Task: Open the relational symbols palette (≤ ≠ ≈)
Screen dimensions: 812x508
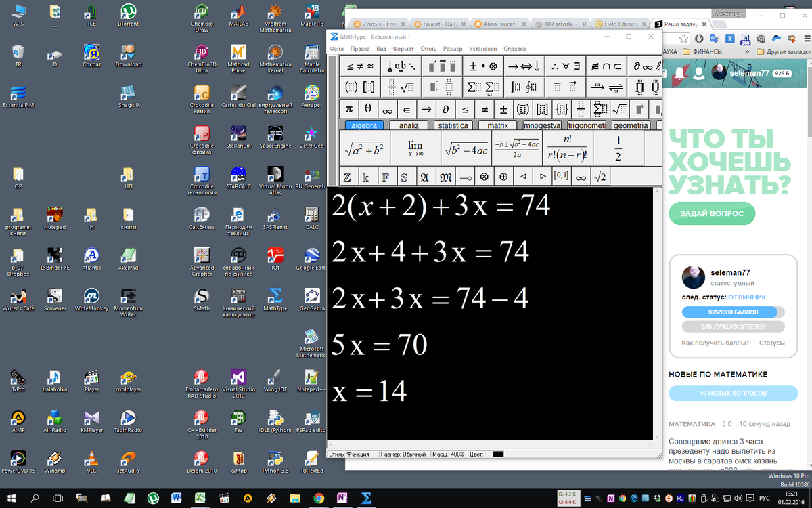Action: click(x=359, y=66)
